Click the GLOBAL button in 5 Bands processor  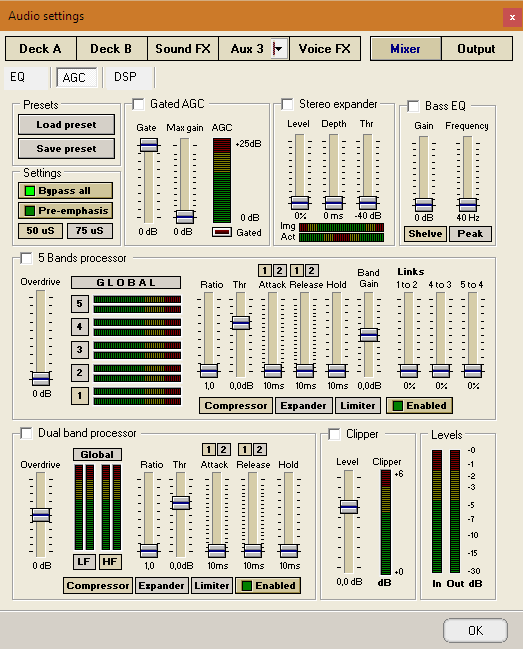(x=126, y=283)
